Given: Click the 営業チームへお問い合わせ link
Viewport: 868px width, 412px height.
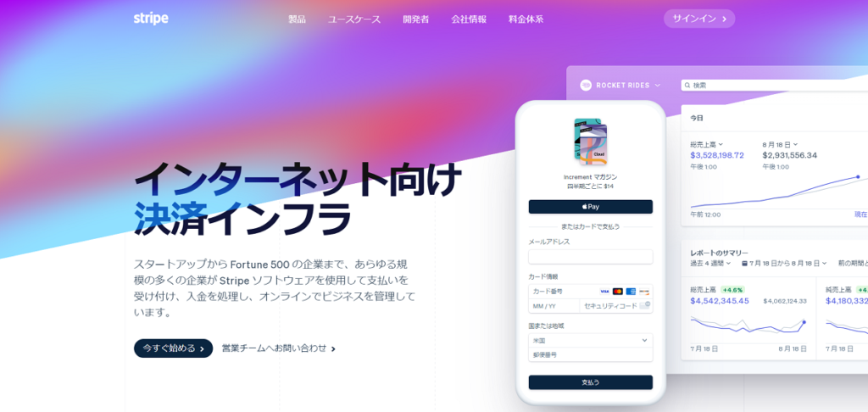Looking at the screenshot, I should 278,348.
